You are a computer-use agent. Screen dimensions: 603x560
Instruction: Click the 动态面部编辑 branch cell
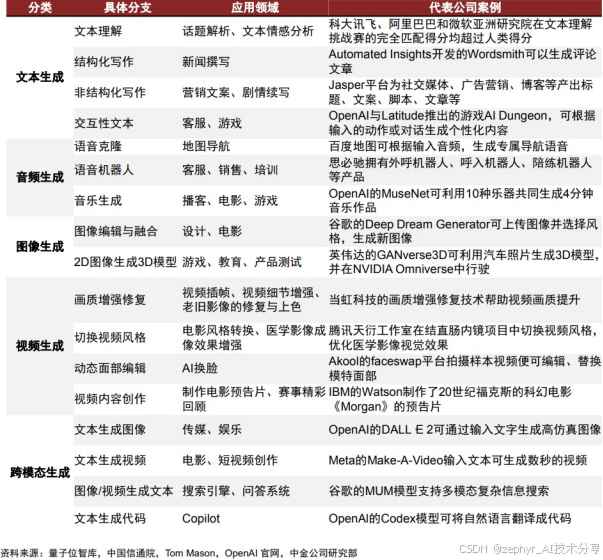tap(110, 368)
